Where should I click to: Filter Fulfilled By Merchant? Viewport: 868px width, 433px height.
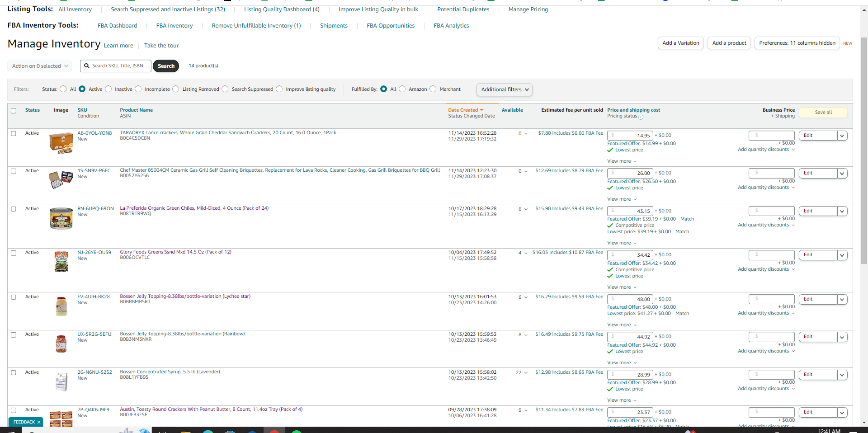[x=433, y=89]
